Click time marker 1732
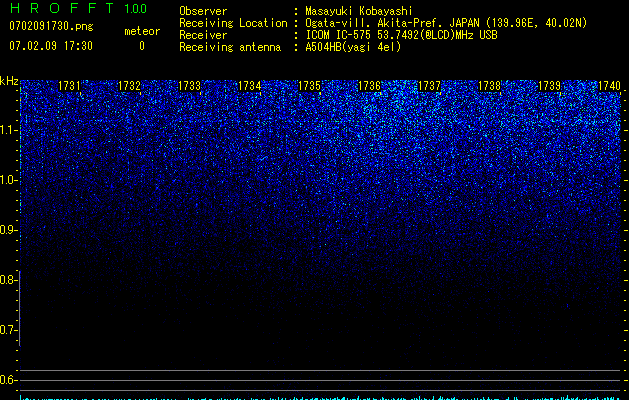The width and height of the screenshot is (629, 400). tap(130, 86)
